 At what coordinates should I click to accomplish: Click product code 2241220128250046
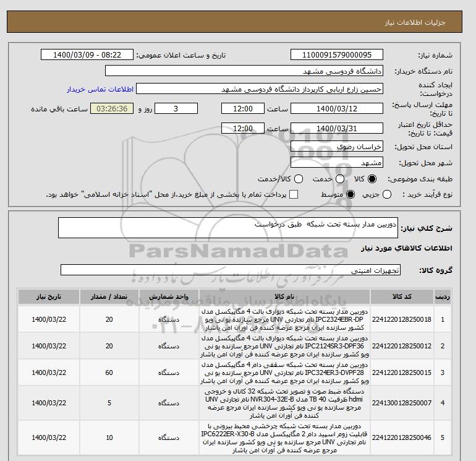click(402, 437)
